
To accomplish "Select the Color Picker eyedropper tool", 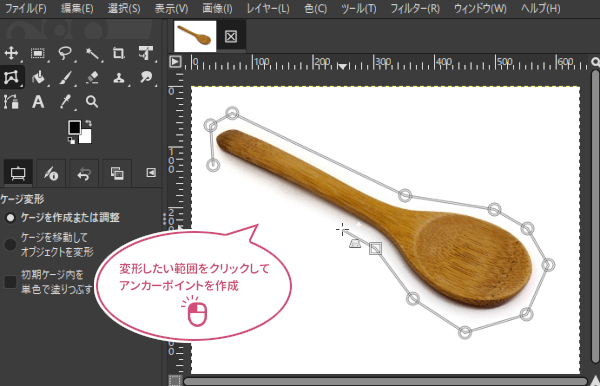I will click(x=65, y=102).
